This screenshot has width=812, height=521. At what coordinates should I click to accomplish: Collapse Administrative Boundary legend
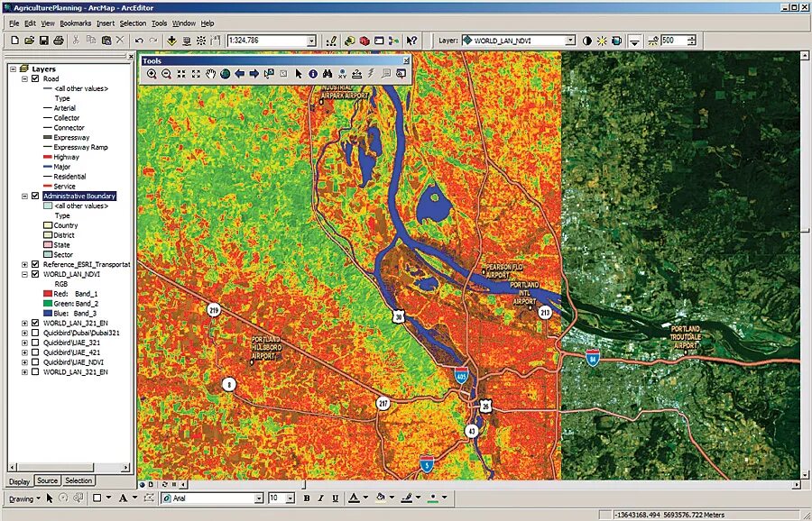24,197
